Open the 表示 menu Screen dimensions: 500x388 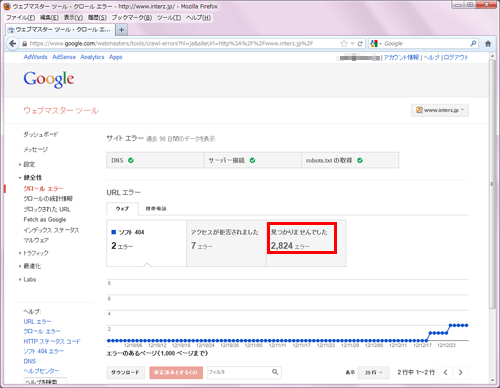[73, 18]
